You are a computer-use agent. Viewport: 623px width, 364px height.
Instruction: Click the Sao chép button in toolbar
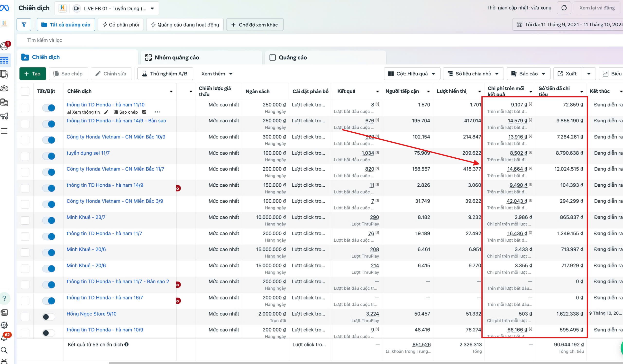(68, 74)
